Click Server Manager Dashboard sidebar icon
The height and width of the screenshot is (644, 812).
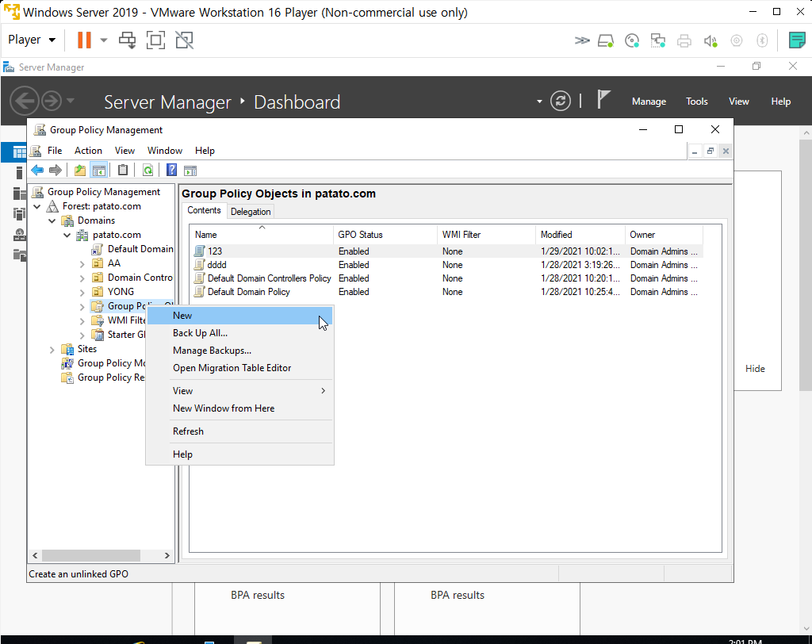[x=19, y=152]
